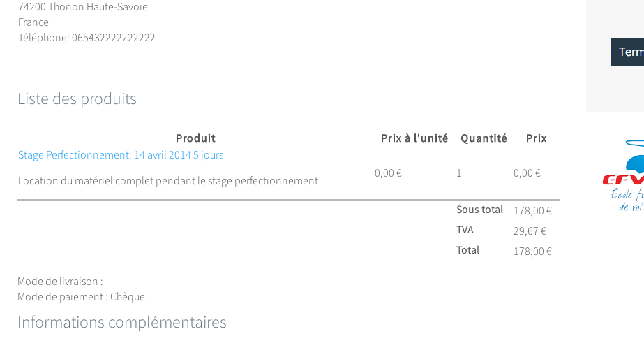This screenshot has height=357, width=644.
Task: Click the quantity value 1
Action: [459, 173]
